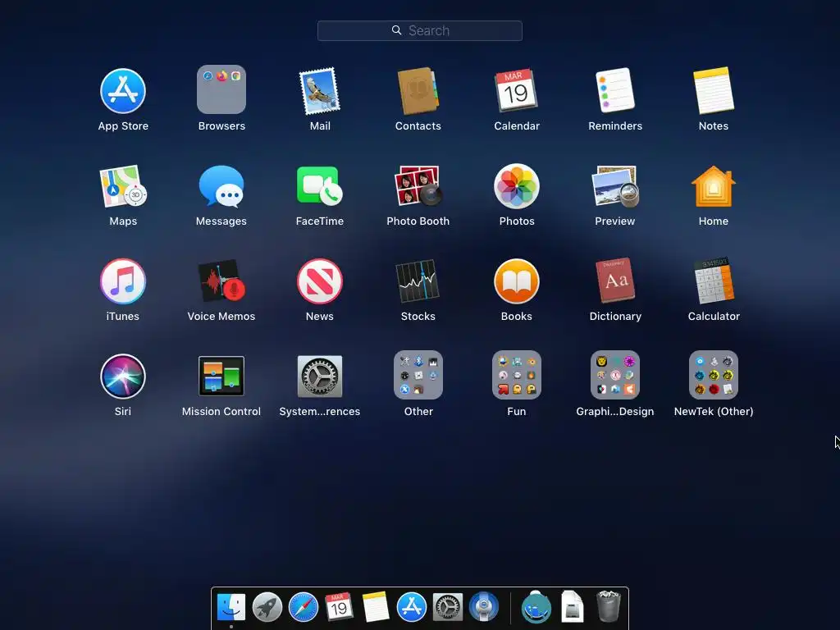Viewport: 840px width, 630px height.
Task: Click the document file icon in the Dock
Action: pyautogui.click(x=572, y=606)
